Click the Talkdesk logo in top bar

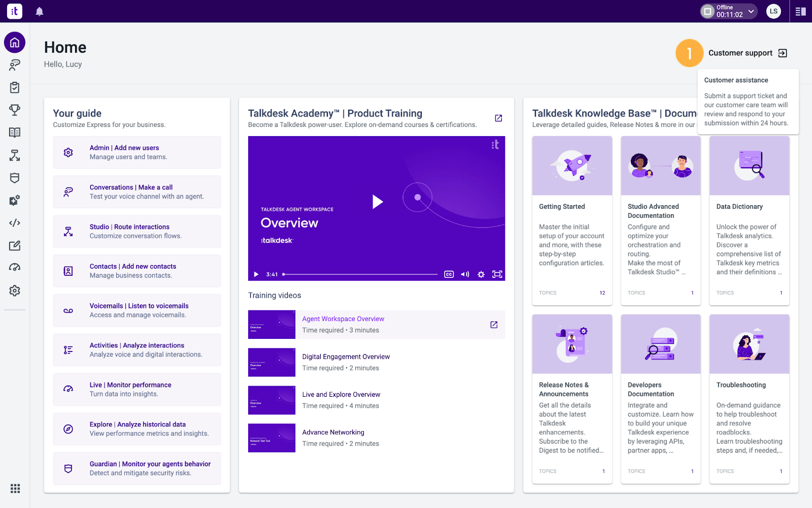15,11
